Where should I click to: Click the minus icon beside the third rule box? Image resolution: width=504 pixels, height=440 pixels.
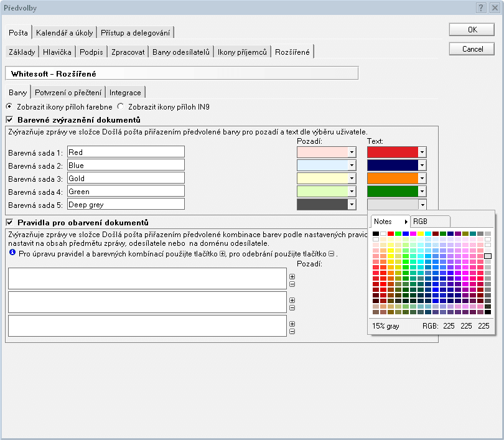pos(292,331)
